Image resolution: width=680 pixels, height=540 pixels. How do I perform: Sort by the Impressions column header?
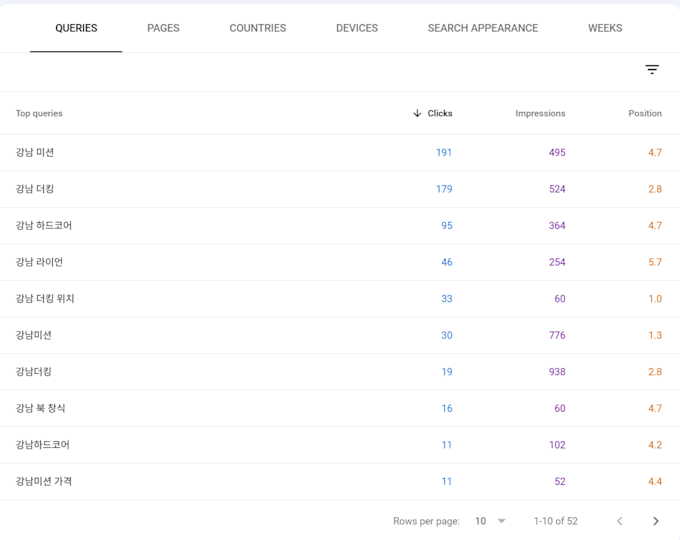point(540,113)
